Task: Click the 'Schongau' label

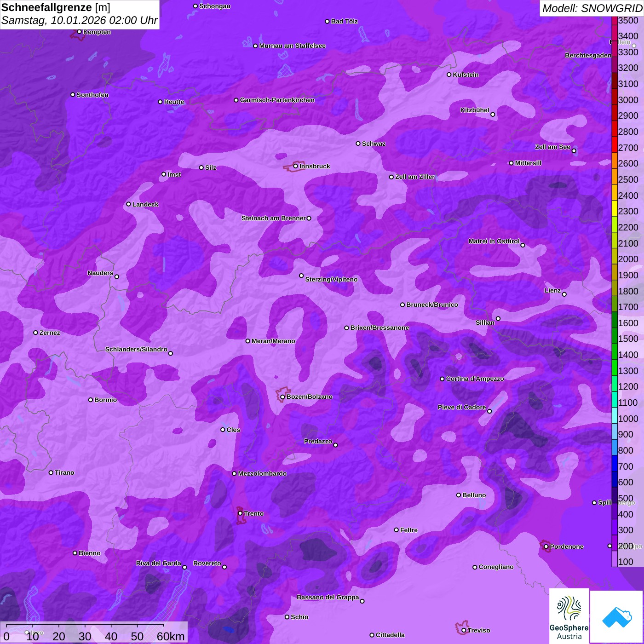Action: pyautogui.click(x=215, y=6)
